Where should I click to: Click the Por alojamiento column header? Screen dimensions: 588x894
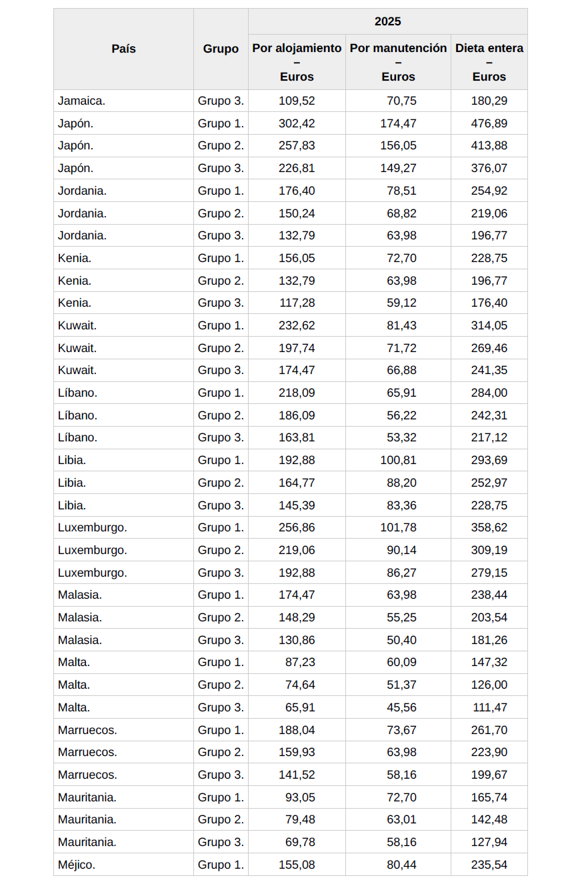[x=297, y=49]
